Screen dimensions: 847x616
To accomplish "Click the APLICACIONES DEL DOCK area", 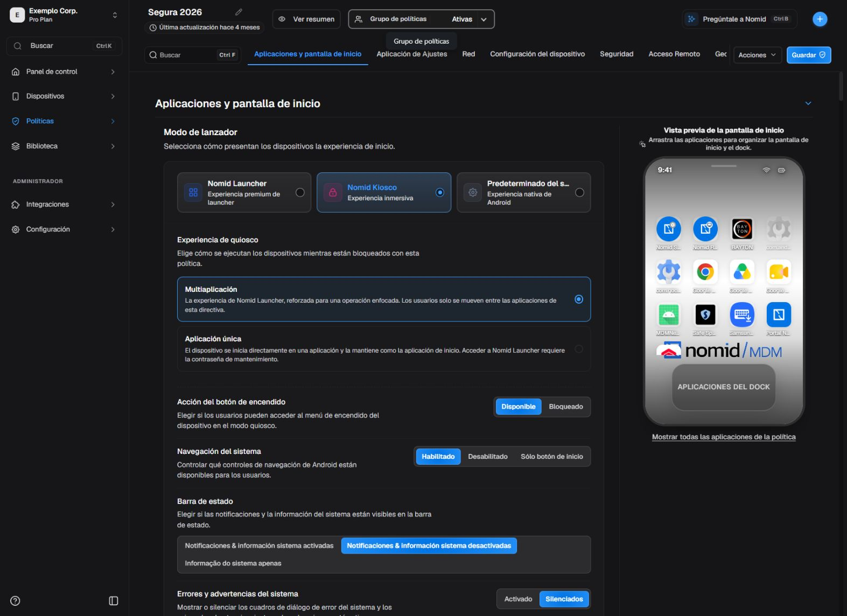I will (723, 387).
